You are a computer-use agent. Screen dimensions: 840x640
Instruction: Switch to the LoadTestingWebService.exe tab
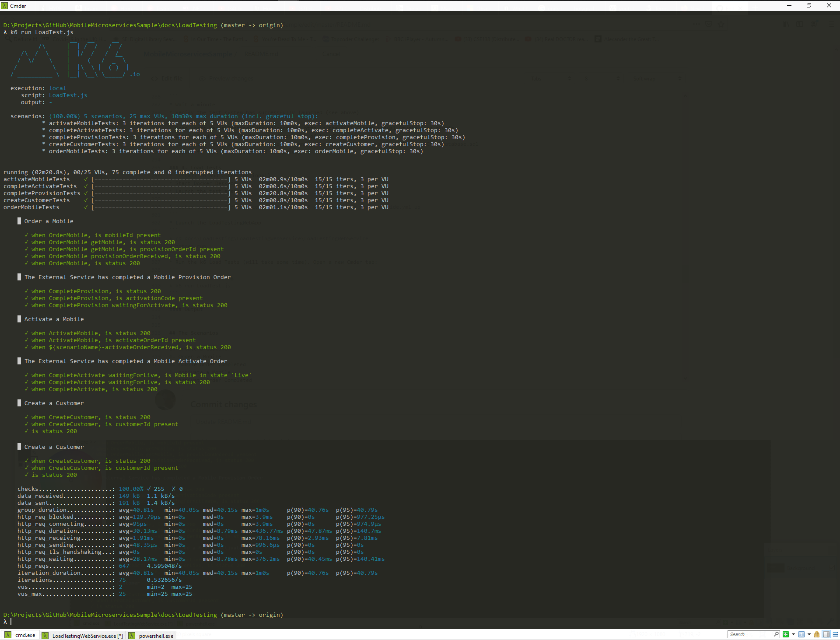(x=87, y=636)
